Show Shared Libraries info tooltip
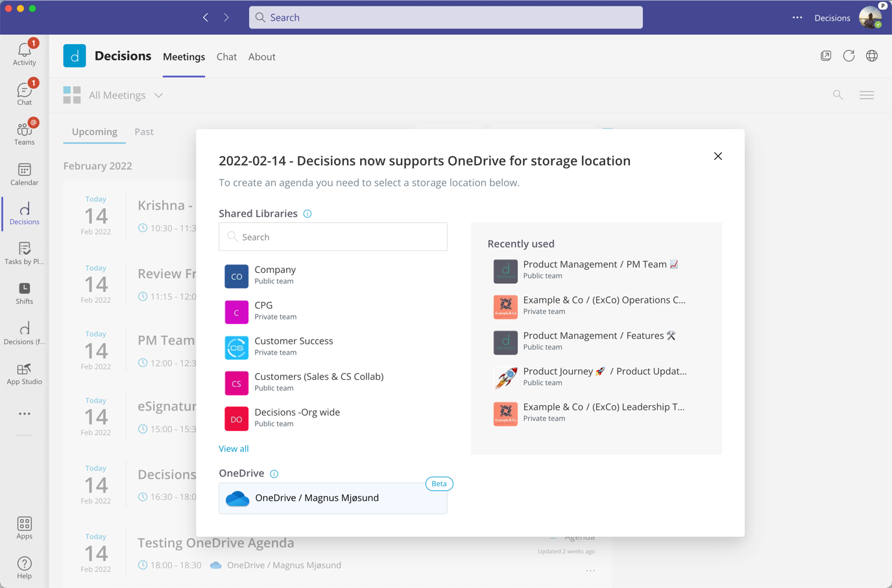892x588 pixels. point(307,214)
